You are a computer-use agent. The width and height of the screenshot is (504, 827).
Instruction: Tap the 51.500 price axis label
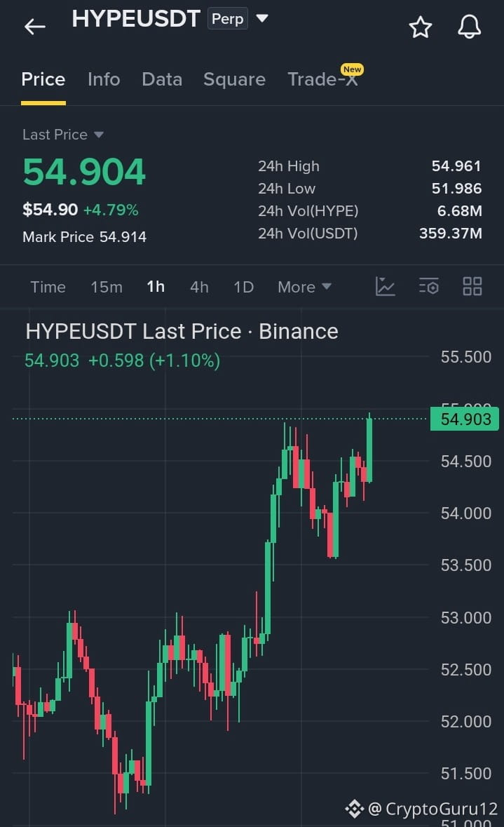[x=466, y=774]
